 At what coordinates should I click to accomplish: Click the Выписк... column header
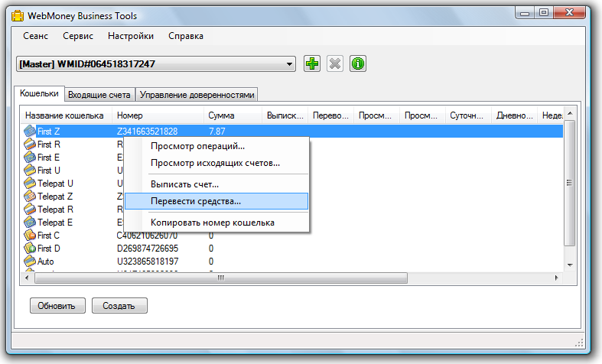pyautogui.click(x=285, y=115)
